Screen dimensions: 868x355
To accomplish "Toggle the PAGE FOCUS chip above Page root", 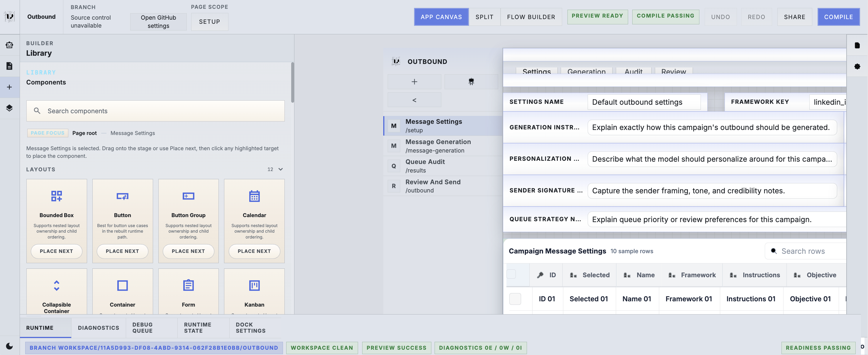I will point(48,133).
